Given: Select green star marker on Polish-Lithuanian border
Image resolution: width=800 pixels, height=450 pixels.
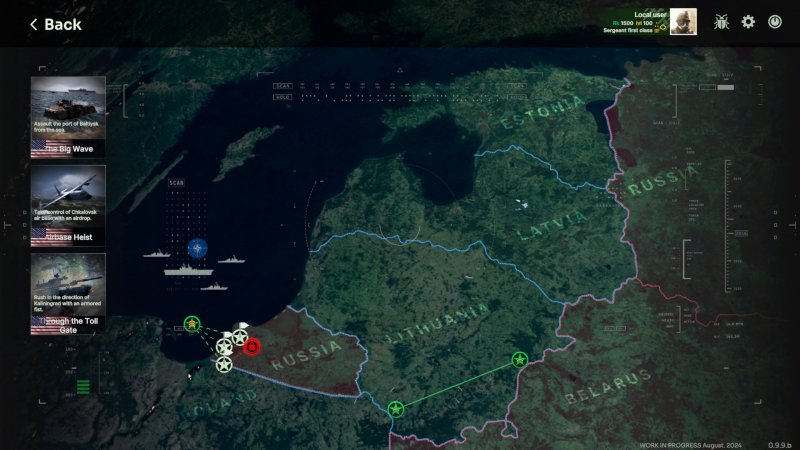Looking at the screenshot, I should tap(396, 409).
